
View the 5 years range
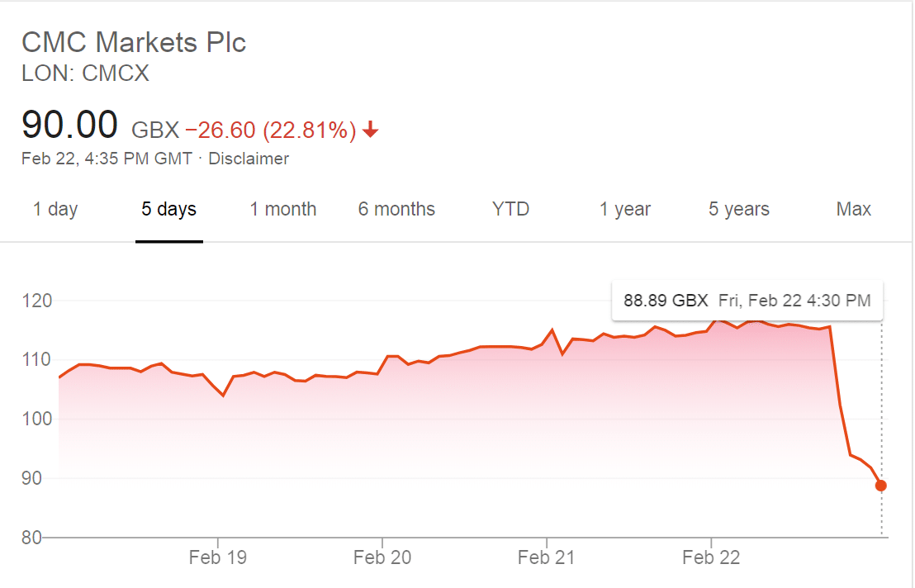(739, 209)
